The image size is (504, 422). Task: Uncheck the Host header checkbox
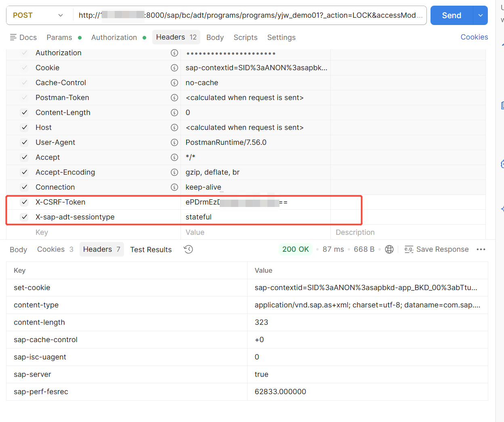[25, 127]
